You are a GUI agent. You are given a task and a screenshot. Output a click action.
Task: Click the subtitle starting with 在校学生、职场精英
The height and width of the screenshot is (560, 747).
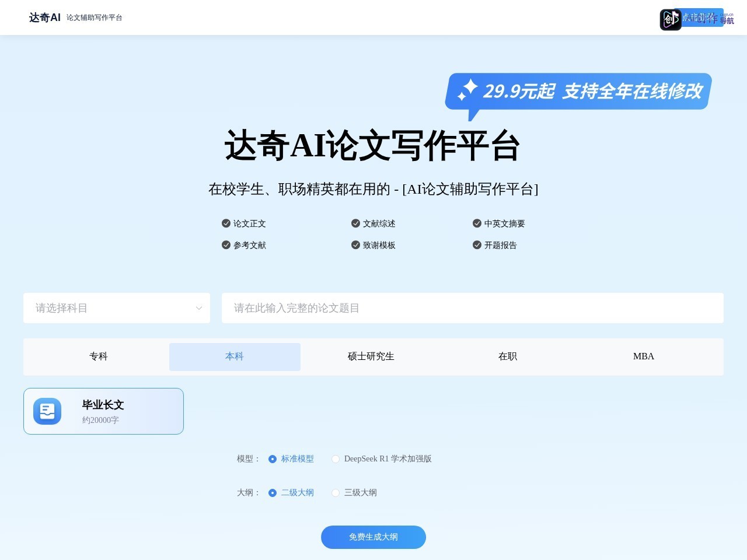(373, 189)
